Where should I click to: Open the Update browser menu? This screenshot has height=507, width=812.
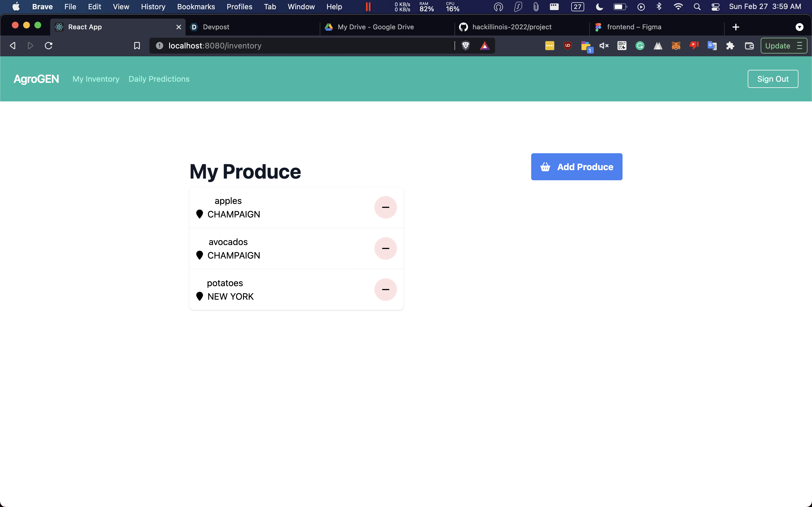784,46
